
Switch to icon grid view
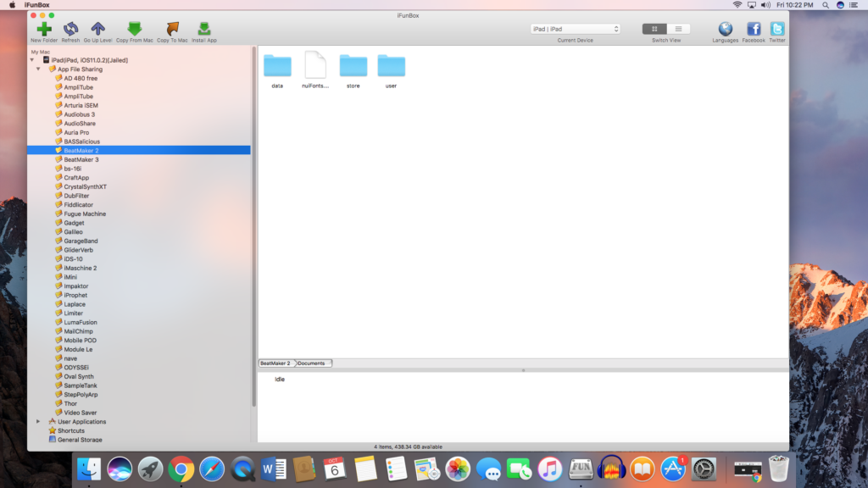tap(654, 29)
